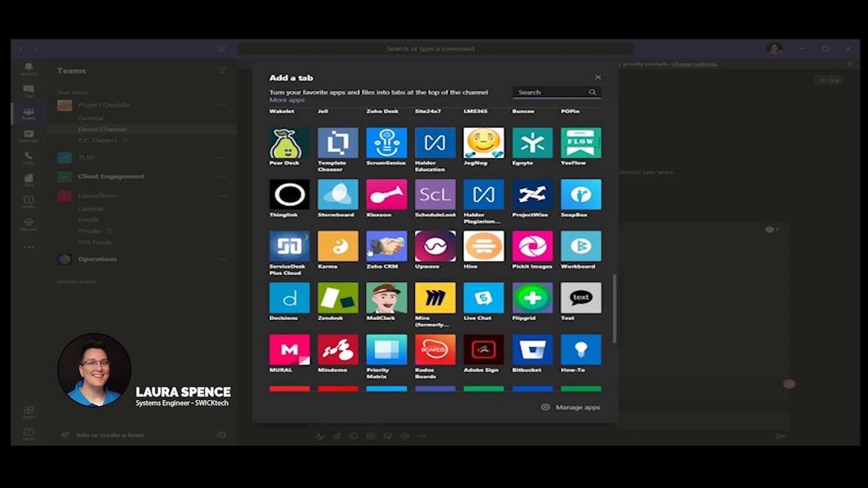Select the Workboard app

[x=581, y=246]
